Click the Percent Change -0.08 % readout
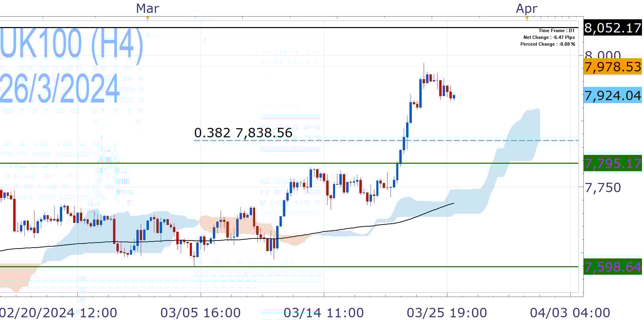The height and width of the screenshot is (320, 644). 548,44
